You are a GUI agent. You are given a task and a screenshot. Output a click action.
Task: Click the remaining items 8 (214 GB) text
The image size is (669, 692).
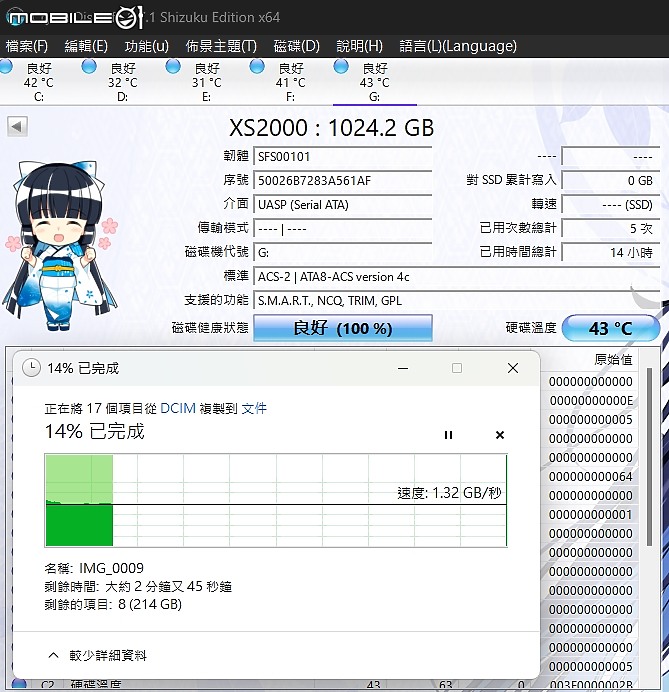150,604
